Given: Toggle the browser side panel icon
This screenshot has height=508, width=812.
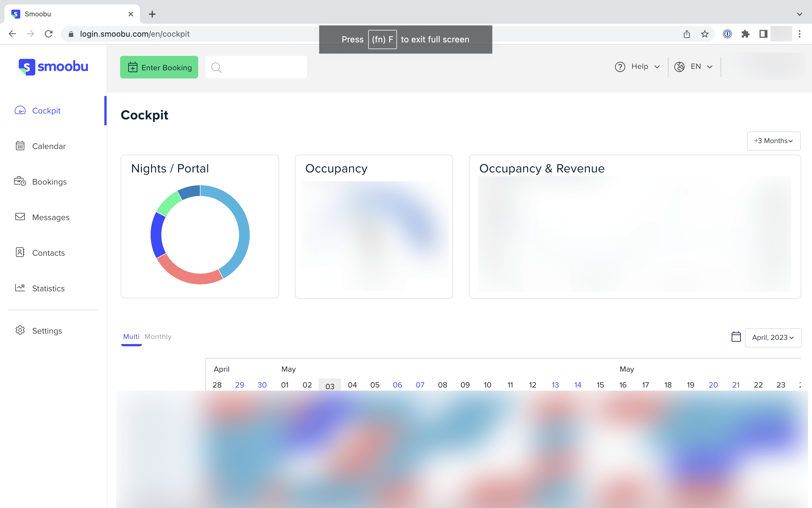Looking at the screenshot, I should 763,34.
